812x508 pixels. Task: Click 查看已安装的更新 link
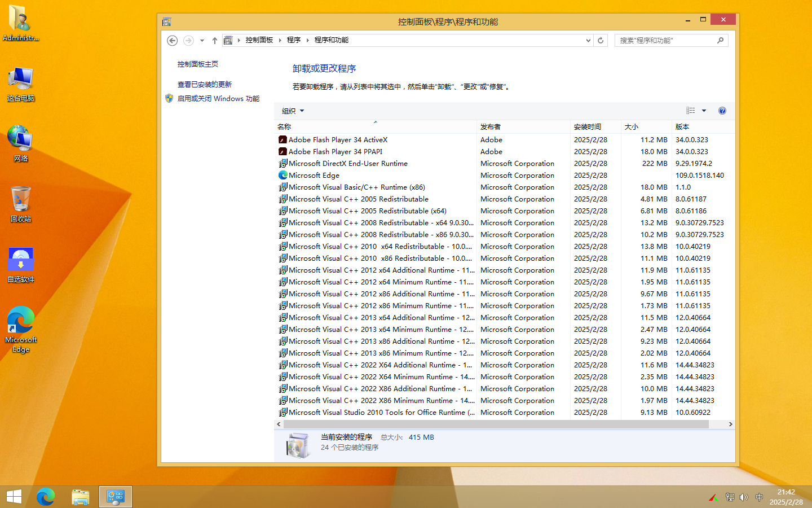205,85
